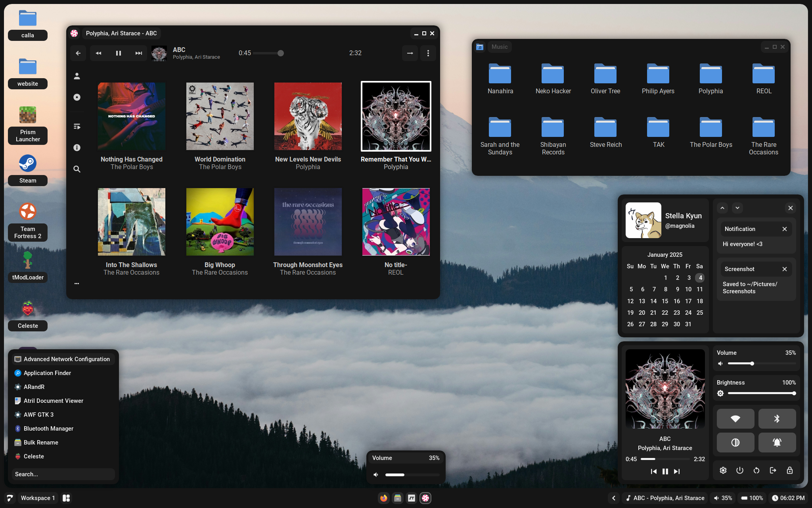Click the rewind button in player toolbar
The width and height of the screenshot is (812, 508).
pos(98,53)
